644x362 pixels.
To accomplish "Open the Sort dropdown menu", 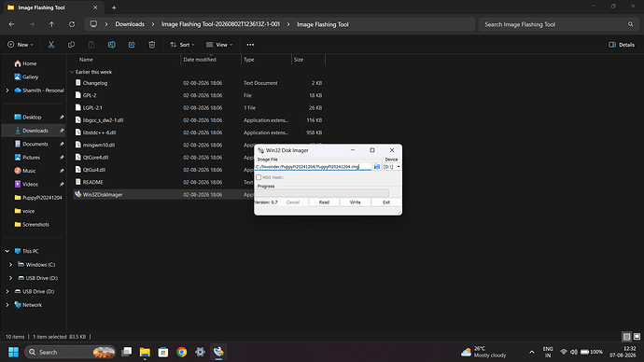I will (182, 45).
